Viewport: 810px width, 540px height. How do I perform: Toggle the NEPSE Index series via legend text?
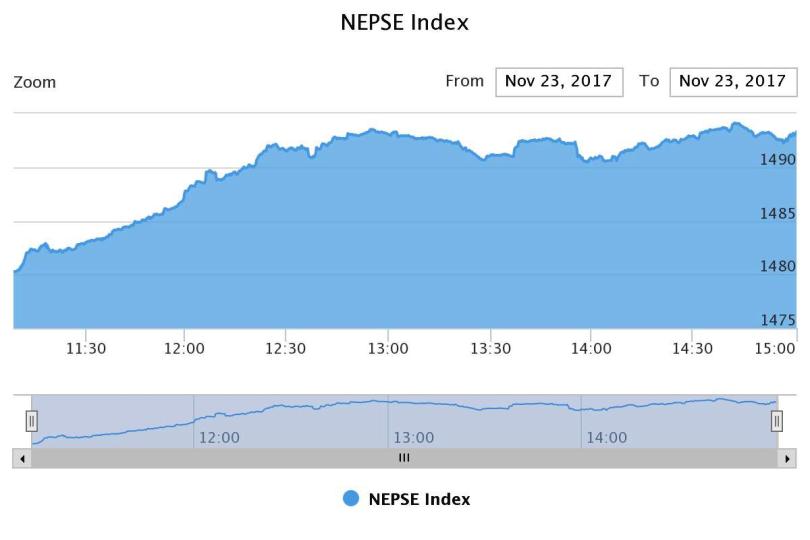419,499
